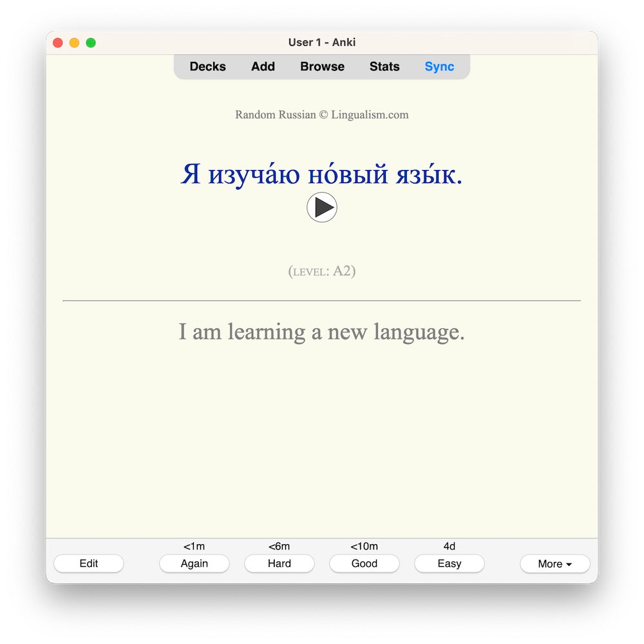View the Stats page

click(384, 66)
